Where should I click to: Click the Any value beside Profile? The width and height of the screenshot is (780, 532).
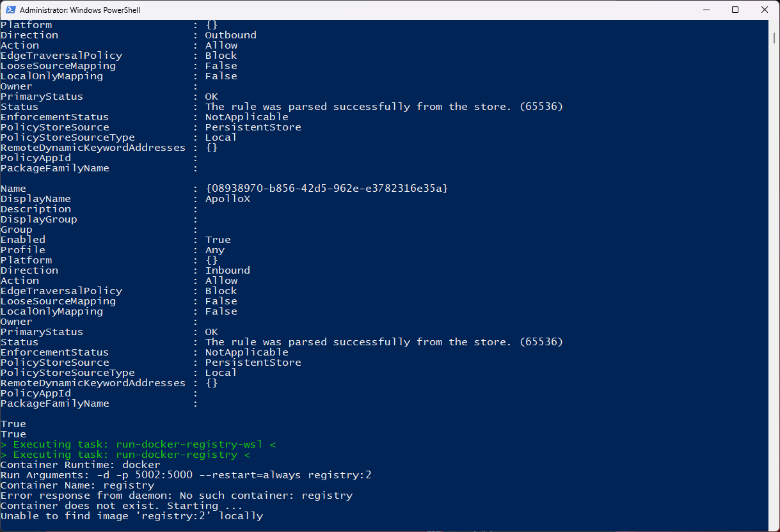214,250
